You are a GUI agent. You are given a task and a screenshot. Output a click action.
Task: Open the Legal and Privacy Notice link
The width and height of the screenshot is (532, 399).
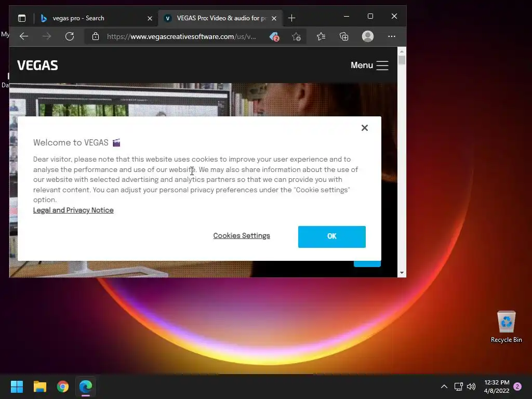pyautogui.click(x=73, y=210)
